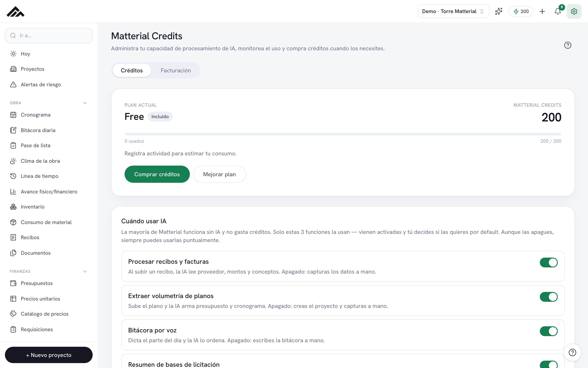The width and height of the screenshot is (588, 368).
Task: Open Línea de tiempo
Action: click(x=49, y=176)
